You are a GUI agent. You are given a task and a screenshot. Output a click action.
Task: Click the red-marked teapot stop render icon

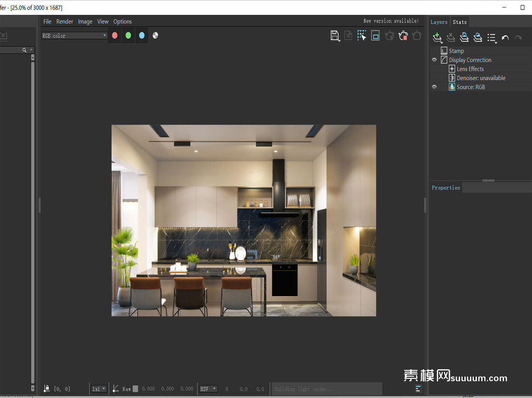(x=403, y=36)
